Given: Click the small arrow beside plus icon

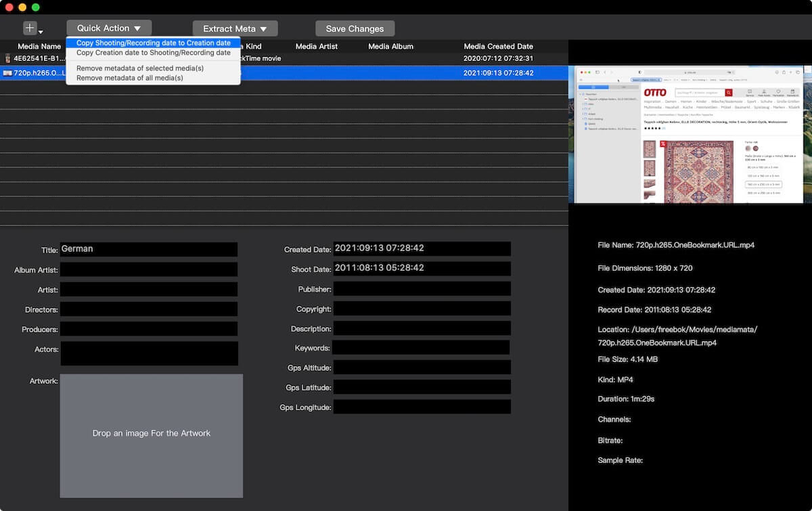Looking at the screenshot, I should 41,32.
